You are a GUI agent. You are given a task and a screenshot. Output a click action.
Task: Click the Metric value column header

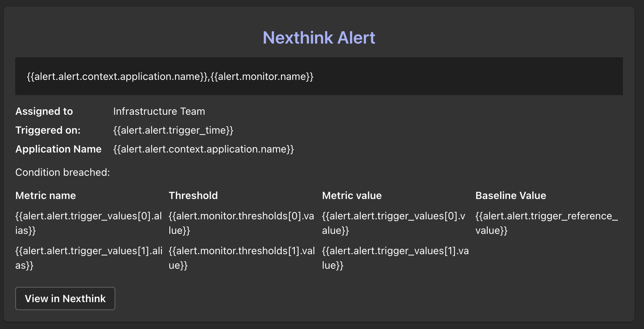pos(352,195)
